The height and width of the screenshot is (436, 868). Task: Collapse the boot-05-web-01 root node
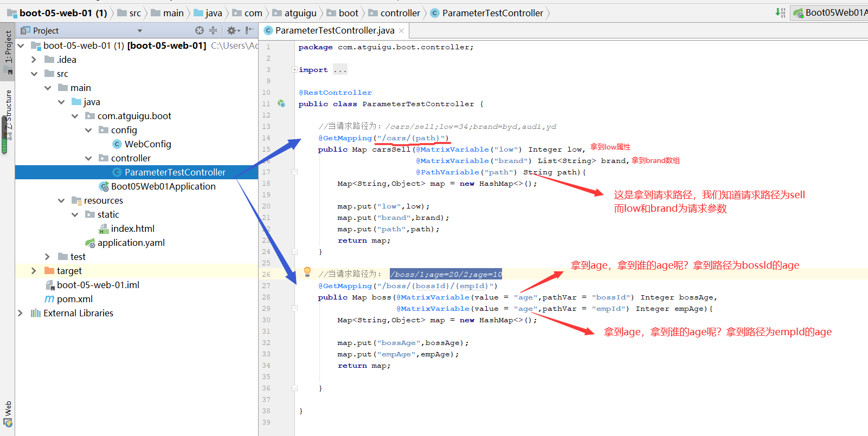pyautogui.click(x=21, y=45)
